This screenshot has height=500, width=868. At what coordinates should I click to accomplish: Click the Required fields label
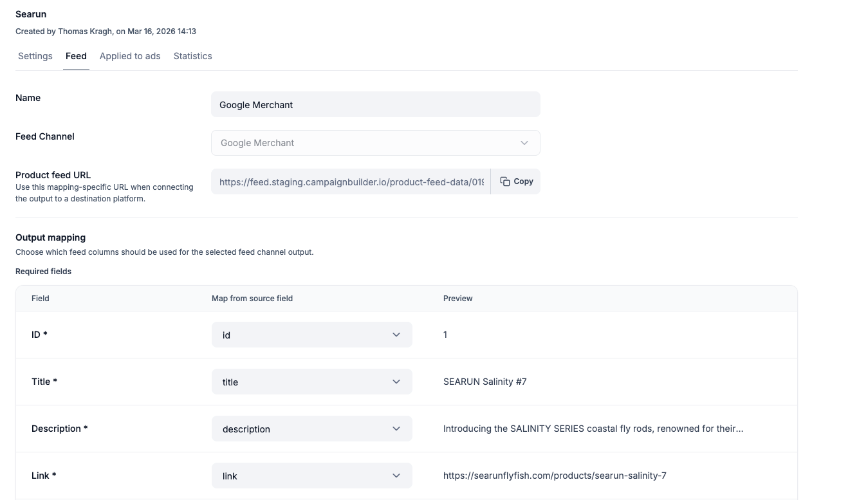coord(43,272)
